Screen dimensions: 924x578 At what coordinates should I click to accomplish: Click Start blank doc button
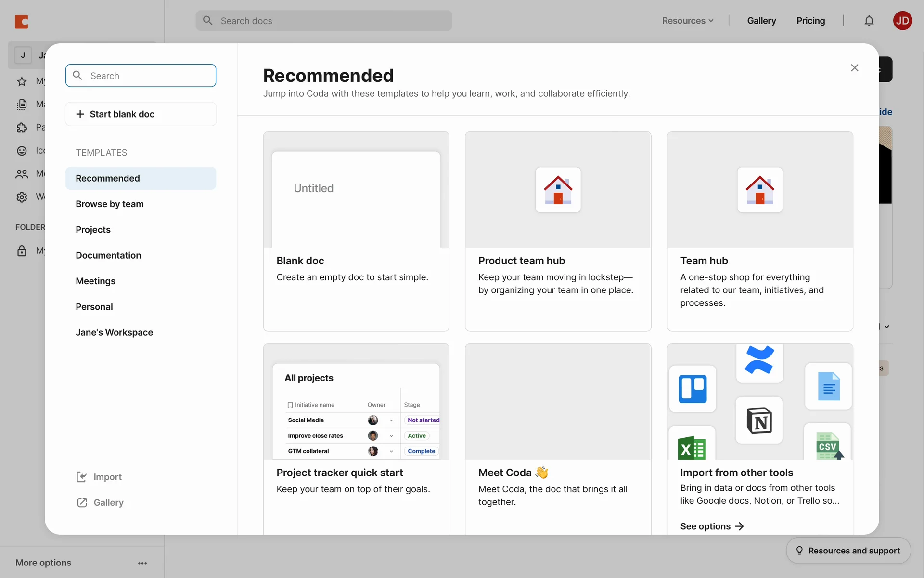[x=141, y=114]
